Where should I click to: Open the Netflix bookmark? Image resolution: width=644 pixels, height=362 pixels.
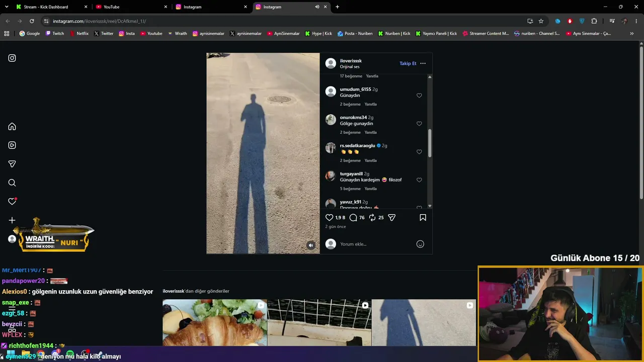coord(79,34)
